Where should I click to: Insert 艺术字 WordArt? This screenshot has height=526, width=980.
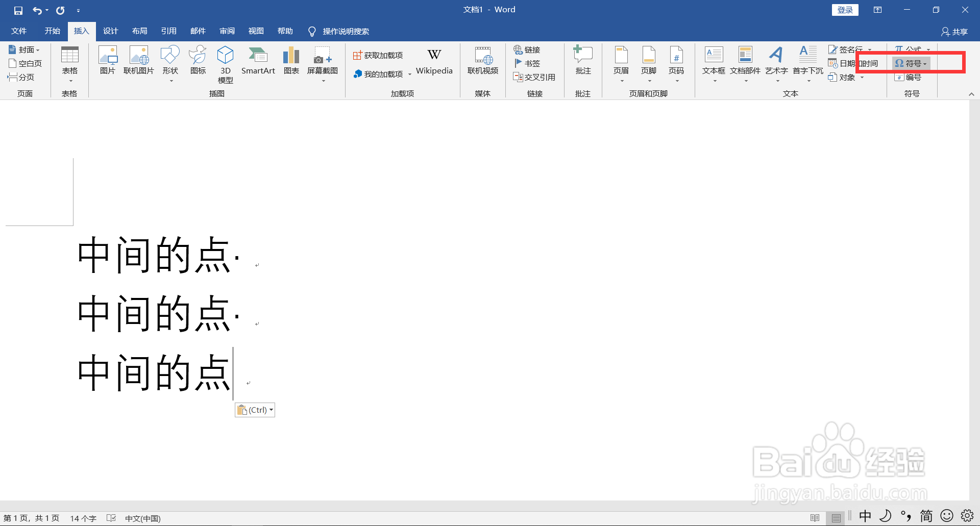(776, 64)
